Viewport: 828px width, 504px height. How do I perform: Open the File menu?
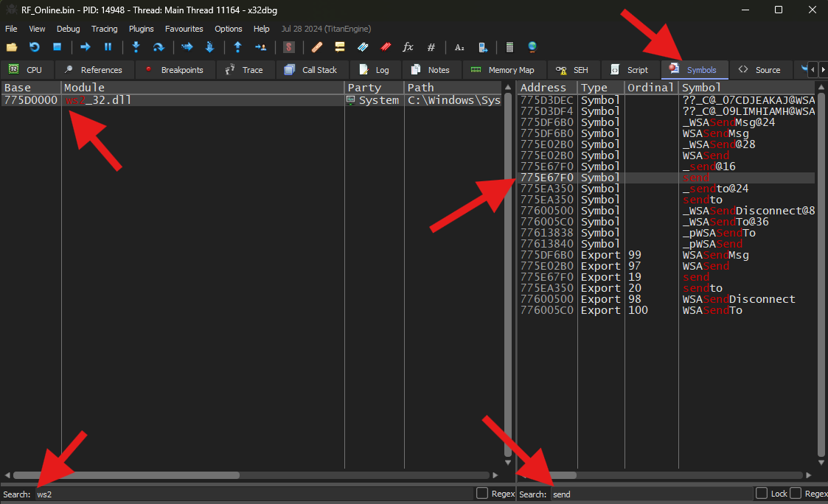(11, 29)
